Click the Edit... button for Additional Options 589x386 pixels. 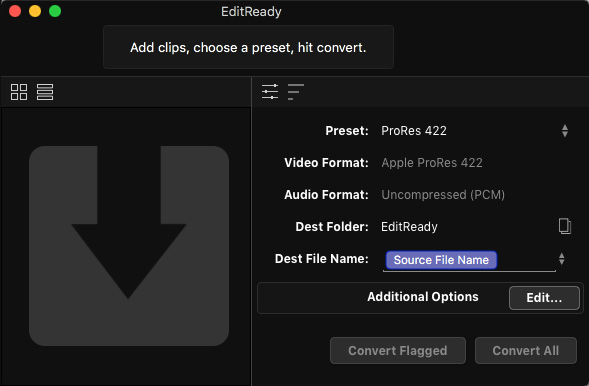(544, 298)
